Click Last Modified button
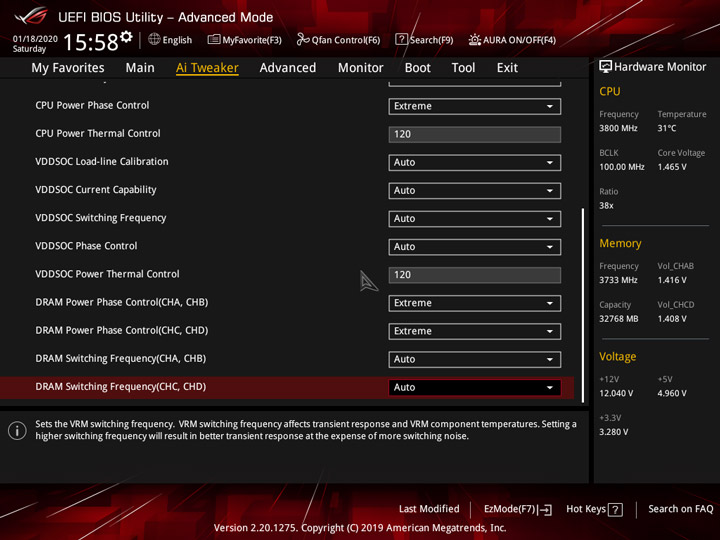Screen dimensions: 720x540 pyautogui.click(x=429, y=509)
